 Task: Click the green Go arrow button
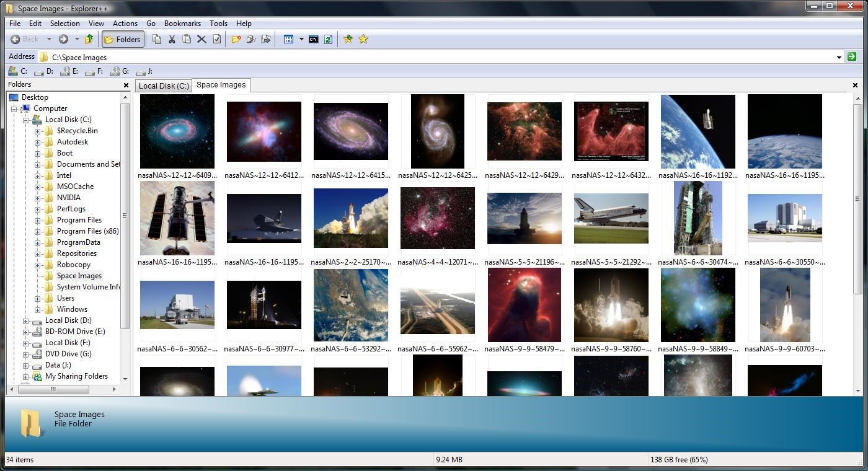(852, 56)
